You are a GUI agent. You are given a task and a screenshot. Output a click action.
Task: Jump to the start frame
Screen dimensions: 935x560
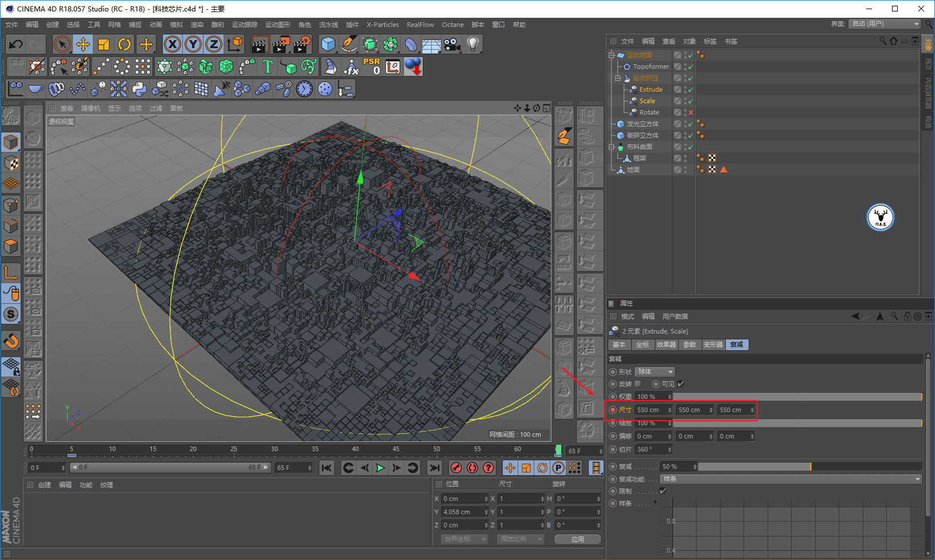[327, 468]
